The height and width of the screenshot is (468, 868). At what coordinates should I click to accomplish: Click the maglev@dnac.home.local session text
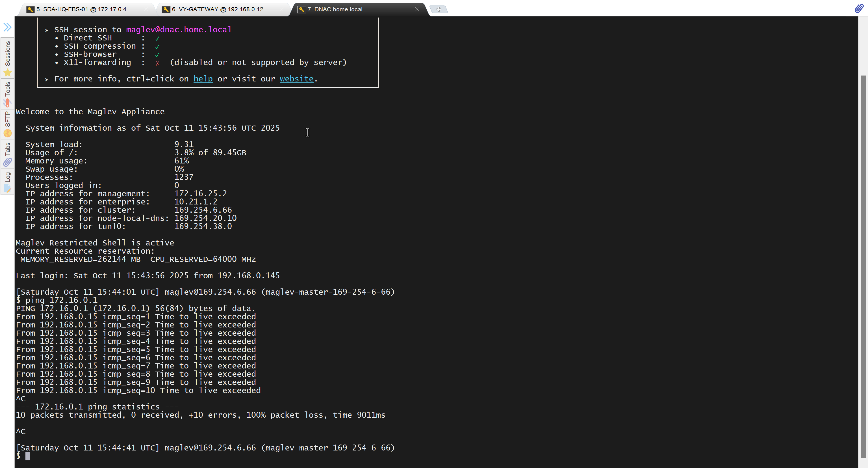click(179, 30)
